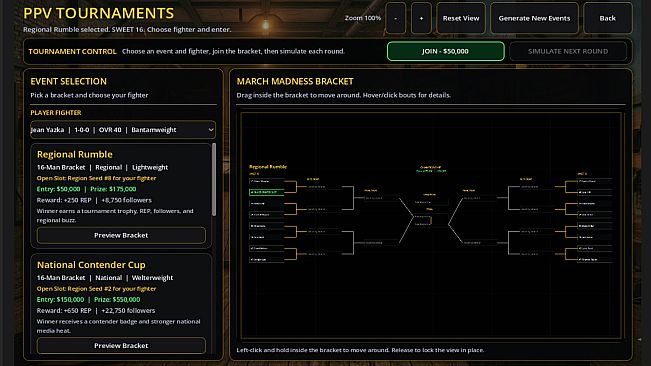Go Back from PPV Tournaments
The height and width of the screenshot is (366, 651).
(607, 18)
